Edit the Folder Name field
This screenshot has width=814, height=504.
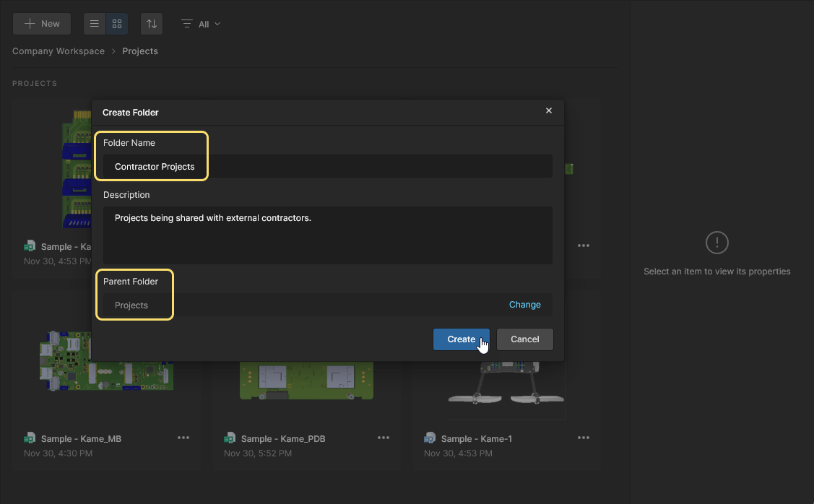point(328,167)
